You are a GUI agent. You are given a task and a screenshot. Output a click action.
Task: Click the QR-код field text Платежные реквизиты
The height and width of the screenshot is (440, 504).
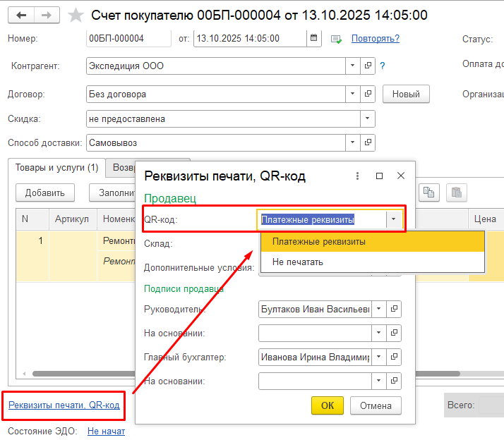[x=308, y=220]
